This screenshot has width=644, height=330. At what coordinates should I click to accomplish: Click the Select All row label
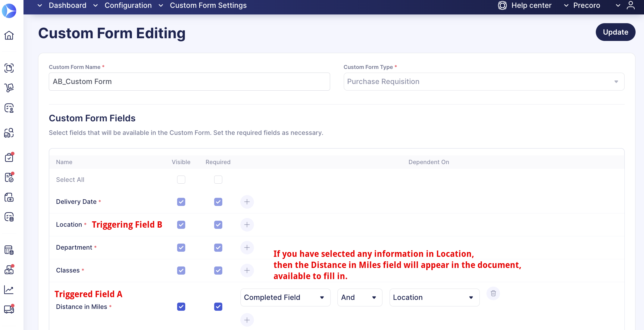tap(70, 180)
